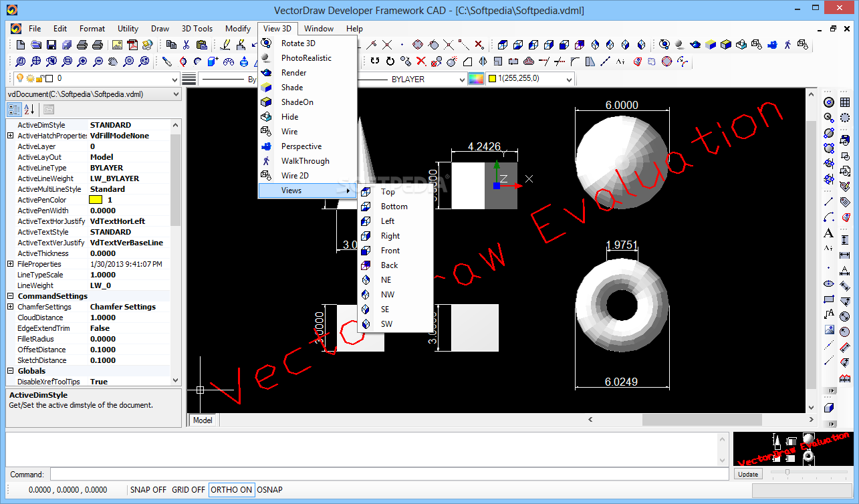Viewport: 859px width, 504px height.
Task: Click the Zoom In magnifier icon
Action: coord(82,61)
